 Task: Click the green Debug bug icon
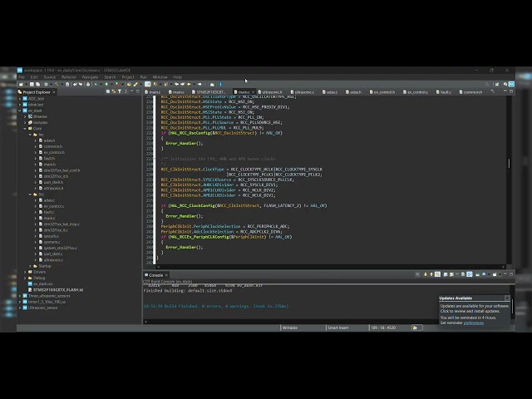pyautogui.click(x=96, y=84)
